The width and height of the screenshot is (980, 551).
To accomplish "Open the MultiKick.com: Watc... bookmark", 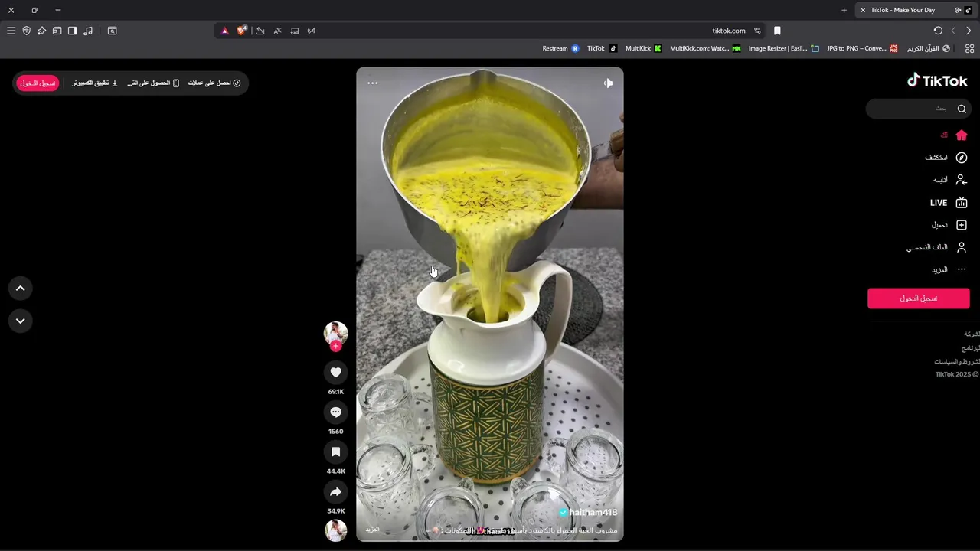I will click(x=705, y=48).
